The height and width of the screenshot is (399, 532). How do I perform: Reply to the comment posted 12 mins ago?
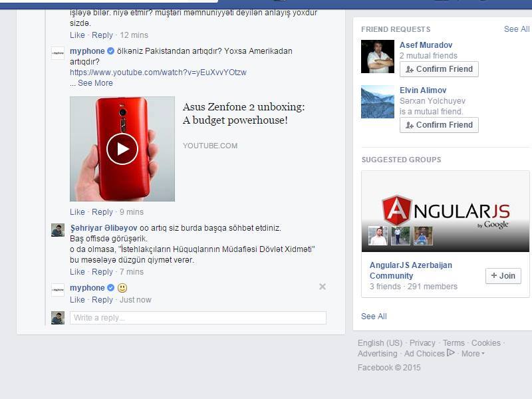102,35
